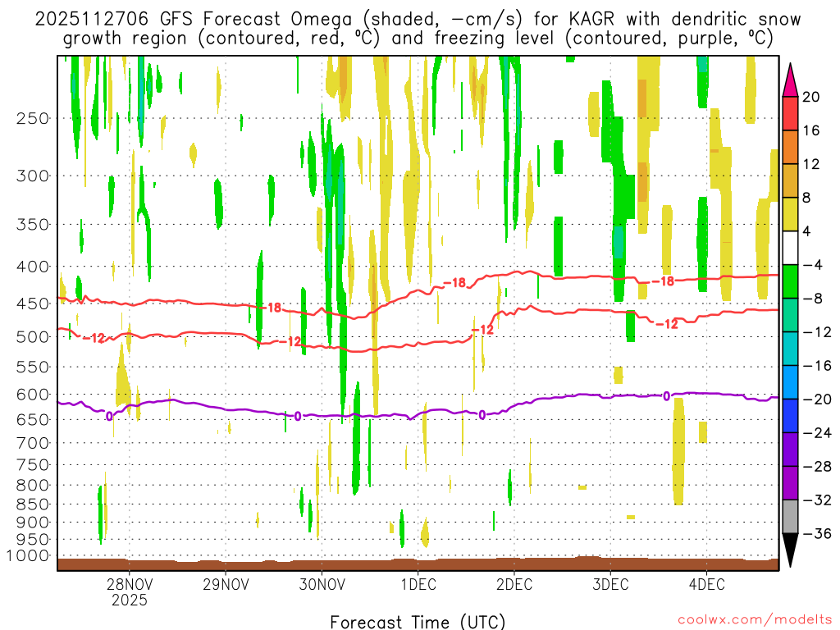The image size is (840, 630).
Task: Click the 250 pressure level label
Action: (33, 118)
